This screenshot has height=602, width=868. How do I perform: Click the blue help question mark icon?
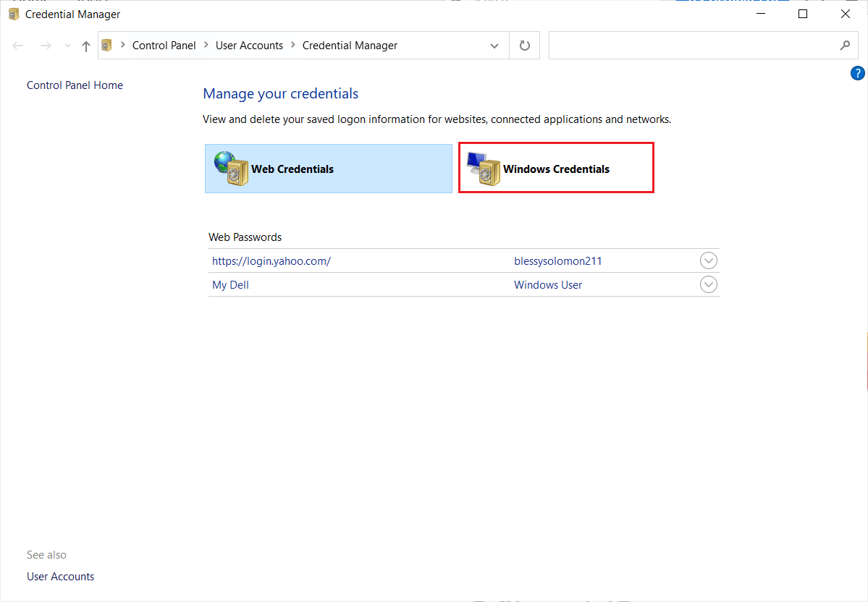pos(857,73)
